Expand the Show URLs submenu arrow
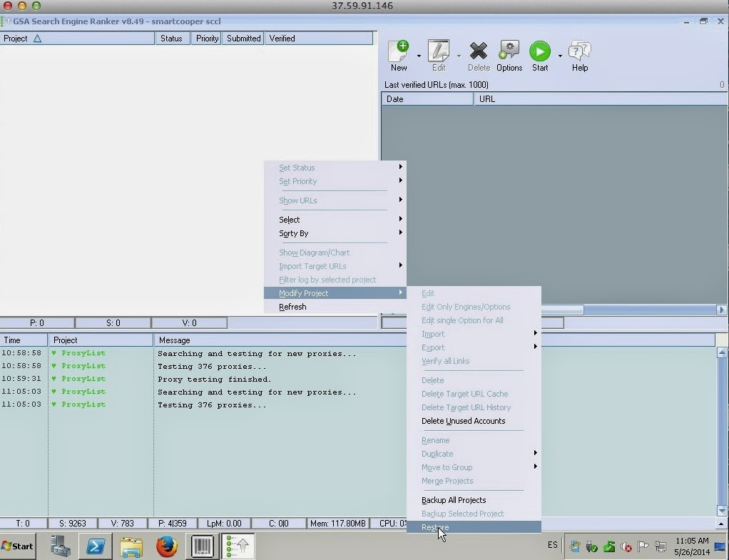This screenshot has width=729, height=560. (400, 200)
